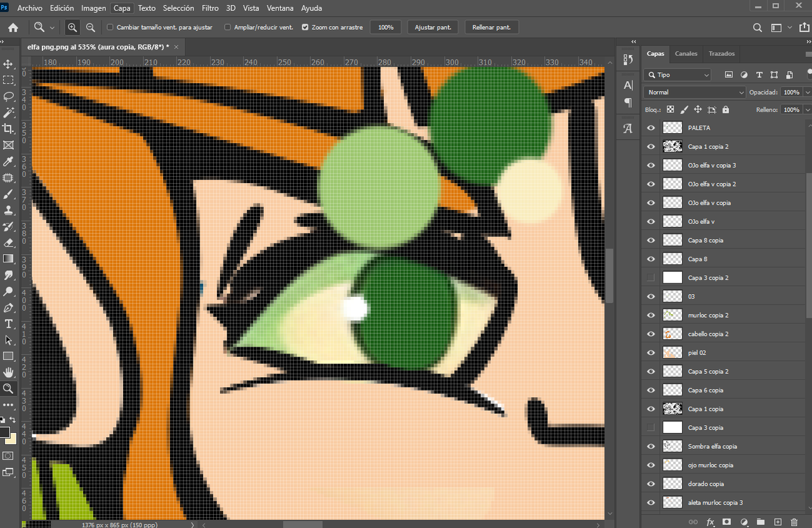Image resolution: width=812 pixels, height=528 pixels.
Task: Open the Opacidad slider dropdown arrow
Action: pos(807,93)
